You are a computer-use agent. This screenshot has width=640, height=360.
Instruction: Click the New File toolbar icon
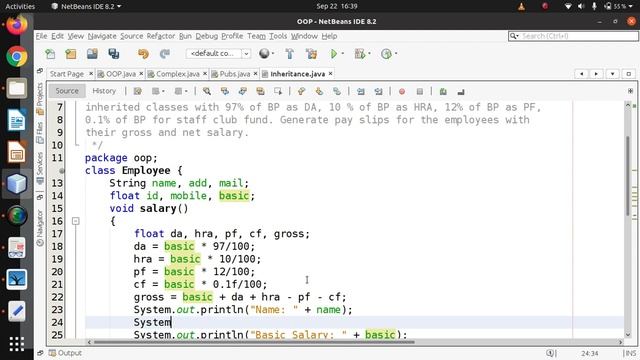point(50,54)
